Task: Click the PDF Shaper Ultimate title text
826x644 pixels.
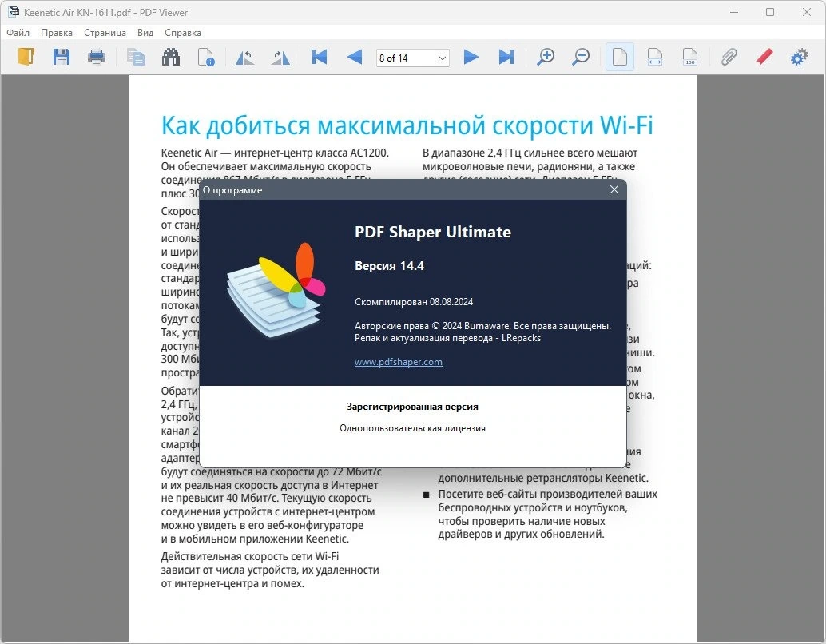Action: [x=433, y=232]
